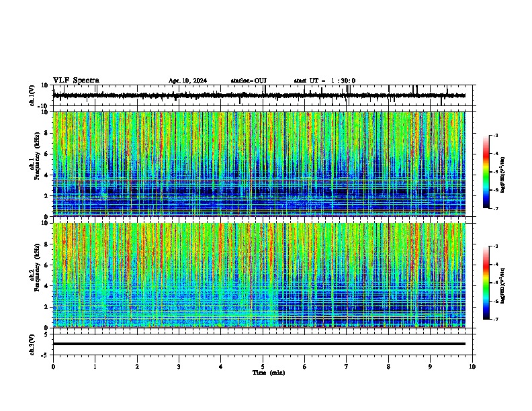This screenshot has width=532, height=411.
Task: Click the ch.3(V) flat trace line
Action: coord(259,344)
